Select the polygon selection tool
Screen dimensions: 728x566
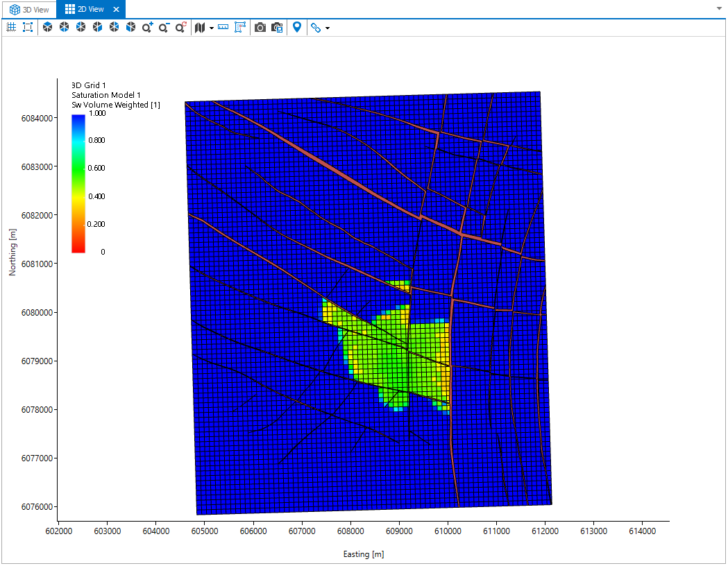pos(240,27)
